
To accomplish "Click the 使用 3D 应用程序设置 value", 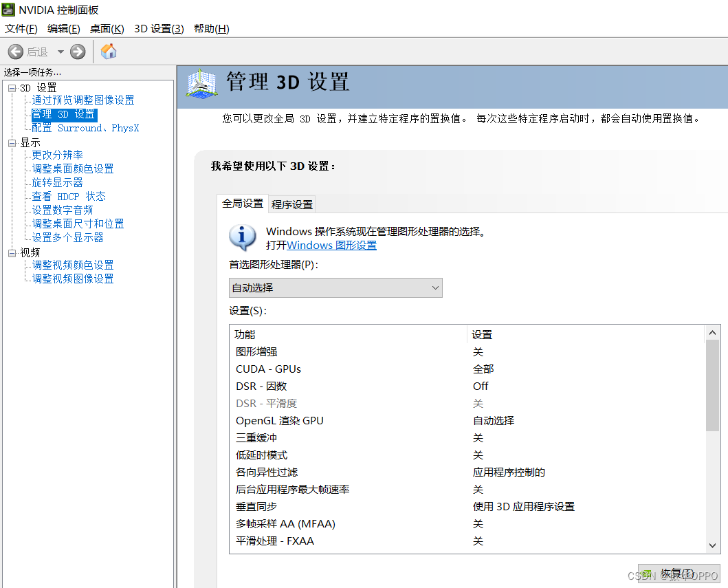I will pos(524,507).
